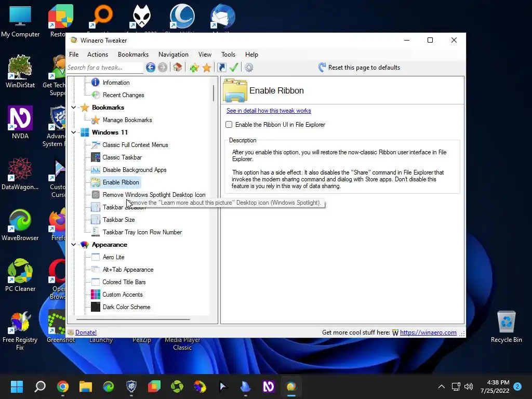Open the Actions menu
Image resolution: width=532 pixels, height=399 pixels.
98,54
